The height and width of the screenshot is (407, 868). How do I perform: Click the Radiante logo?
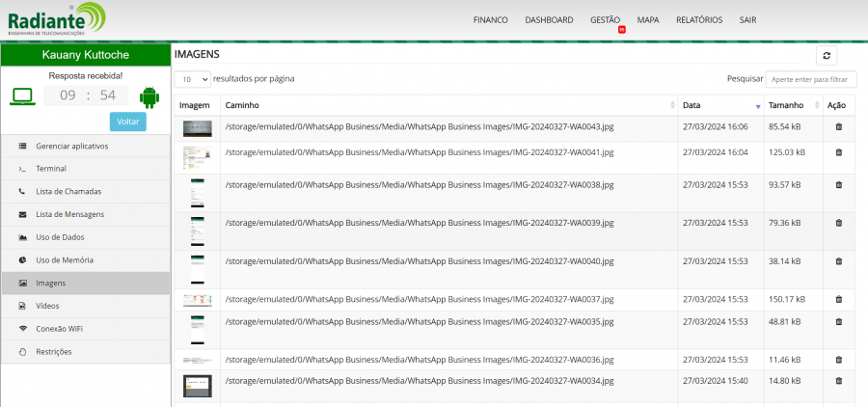coord(55,18)
